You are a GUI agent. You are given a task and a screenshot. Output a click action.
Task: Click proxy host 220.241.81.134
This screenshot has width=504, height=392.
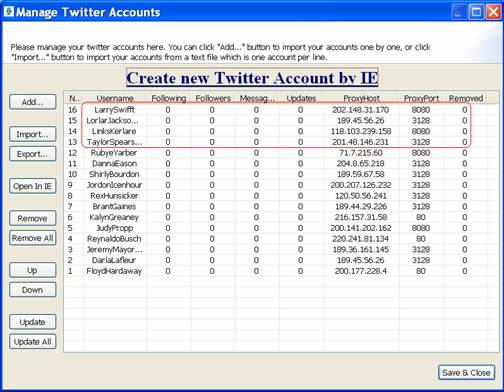(x=360, y=239)
